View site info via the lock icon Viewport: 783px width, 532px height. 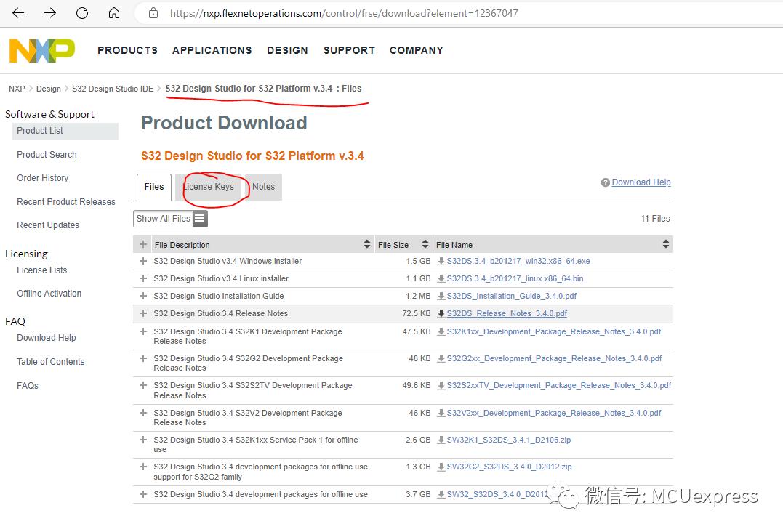point(153,13)
